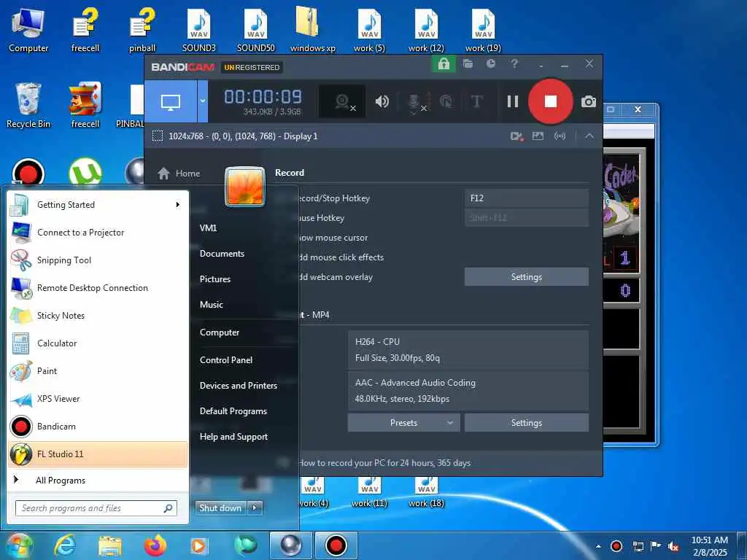Toggle the microphone icon in Bandicam toolbar
The image size is (747, 560).
414,102
